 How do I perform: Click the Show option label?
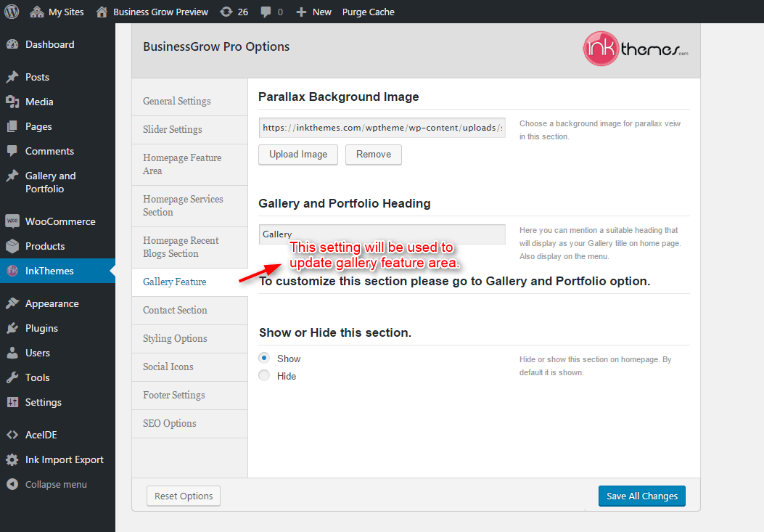[x=289, y=359]
